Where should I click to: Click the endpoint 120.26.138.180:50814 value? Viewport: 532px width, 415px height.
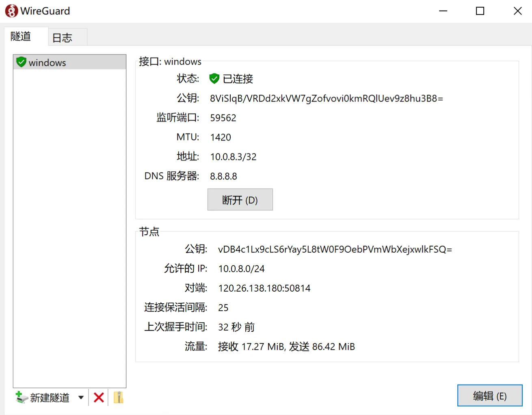(x=264, y=288)
